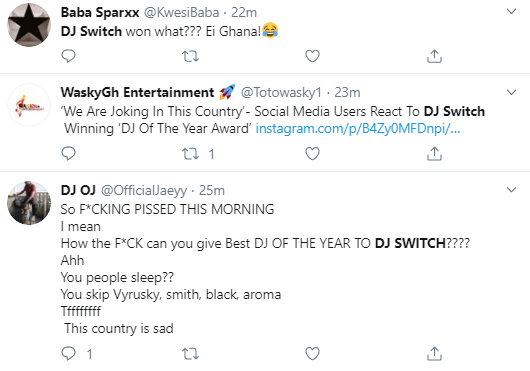Open the DJ OJ display name
Image resolution: width=530 pixels, height=371 pixels.
pos(78,190)
